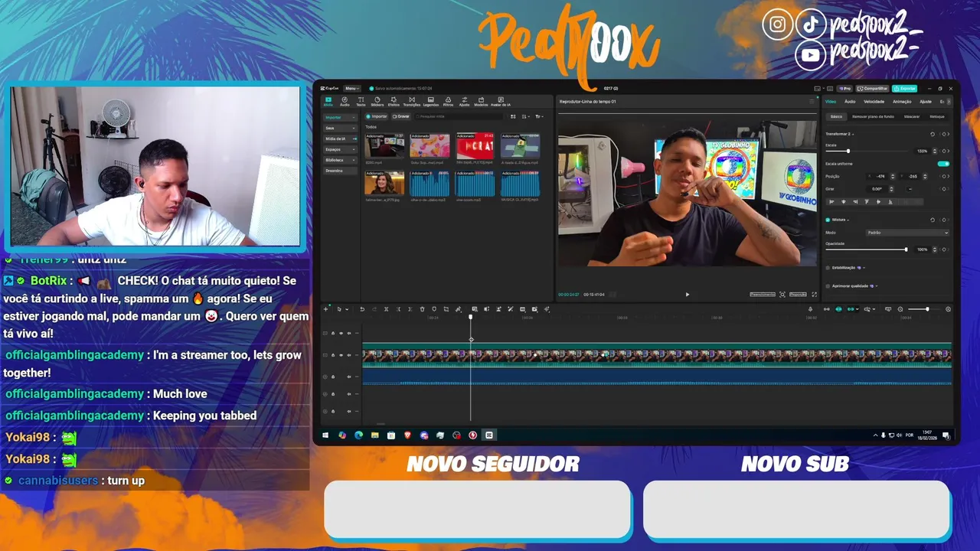
Task: Open the Retoque sub-tab
Action: (x=937, y=116)
